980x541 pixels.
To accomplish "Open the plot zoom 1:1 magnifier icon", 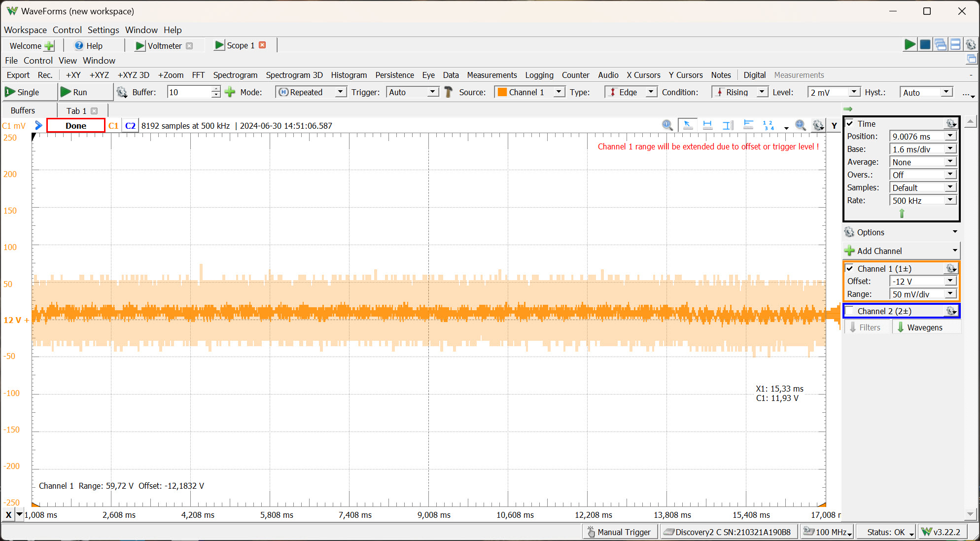I will coord(667,125).
